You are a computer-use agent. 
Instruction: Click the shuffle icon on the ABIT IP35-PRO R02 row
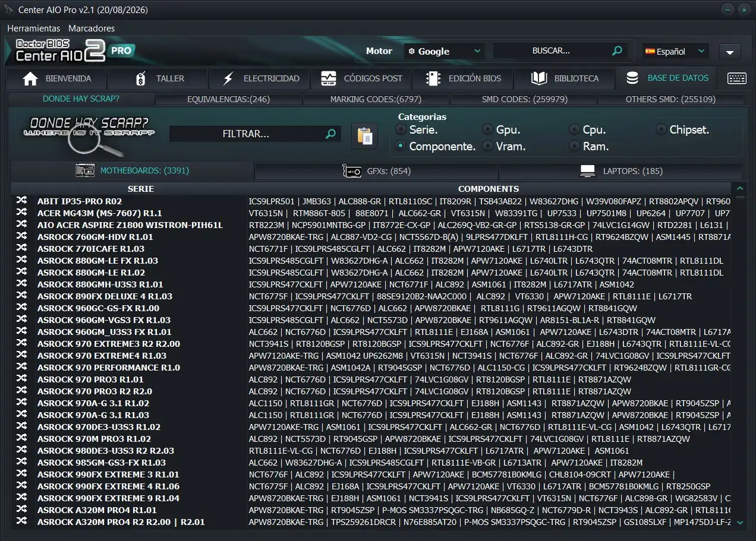pos(22,201)
